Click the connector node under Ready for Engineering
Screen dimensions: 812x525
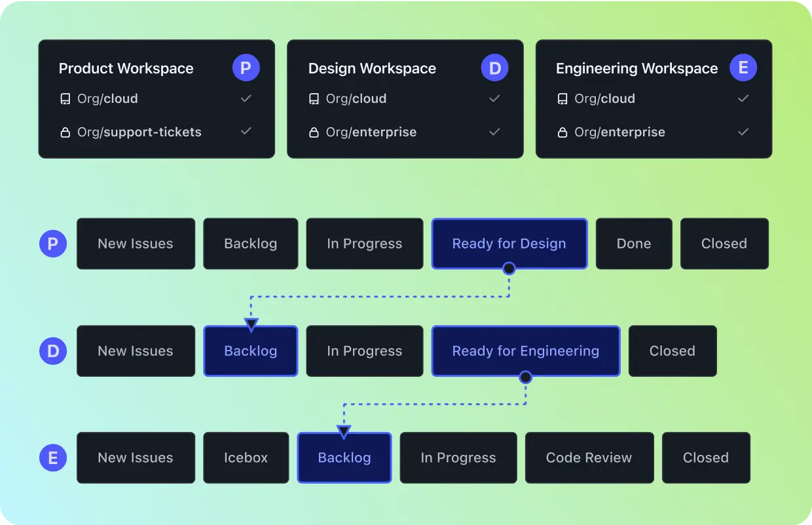pos(525,376)
